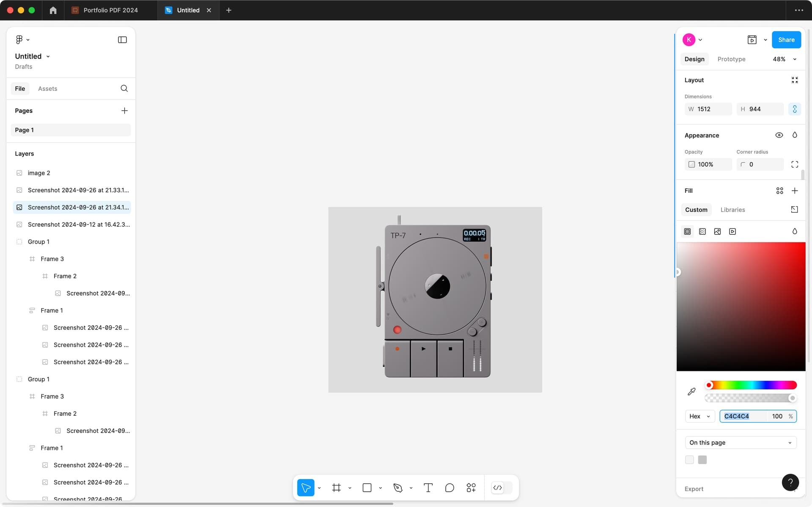Expand Move tool options chevron
The image size is (812, 507).
click(x=319, y=488)
